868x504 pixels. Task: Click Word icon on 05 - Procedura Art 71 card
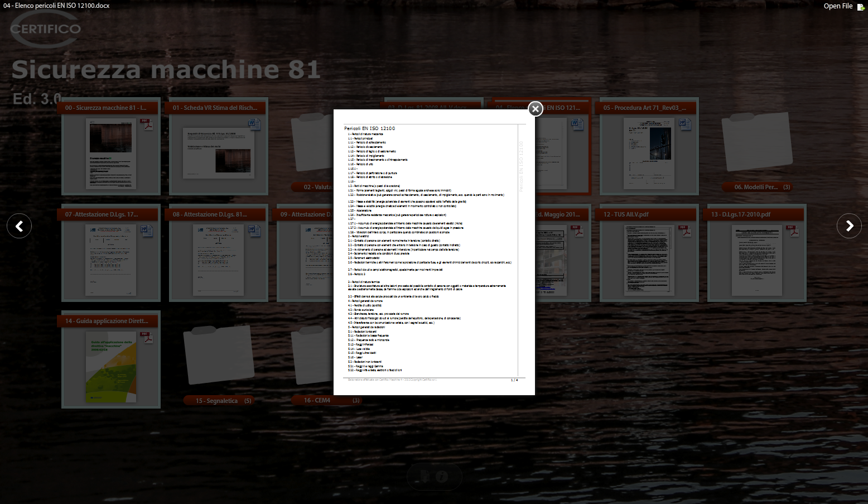click(685, 124)
